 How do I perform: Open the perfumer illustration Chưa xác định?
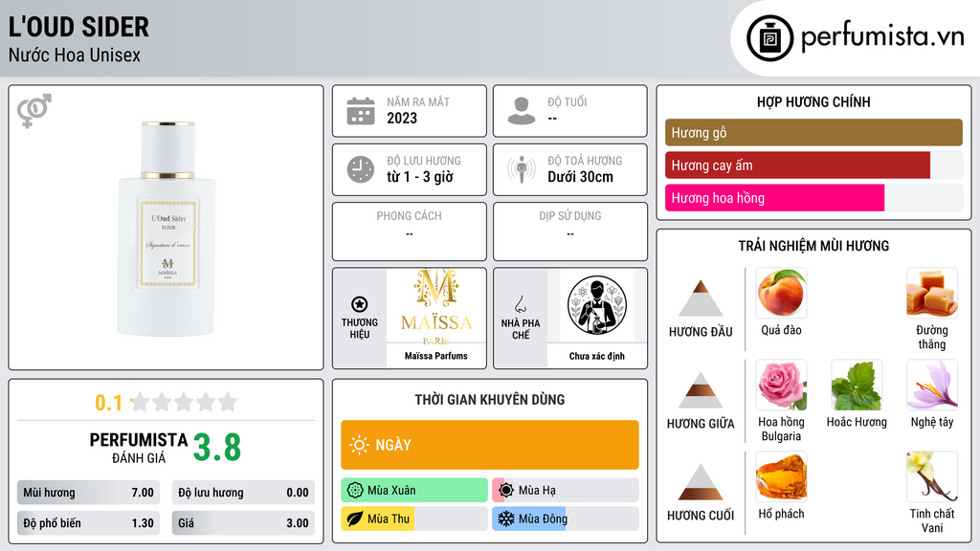[x=597, y=306]
